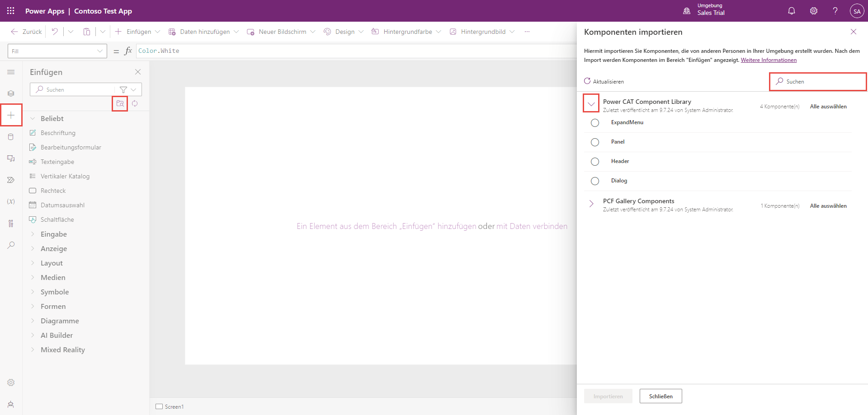Expand PCF Gallery Components group
Viewport: 868px width, 415px height.
click(x=591, y=204)
